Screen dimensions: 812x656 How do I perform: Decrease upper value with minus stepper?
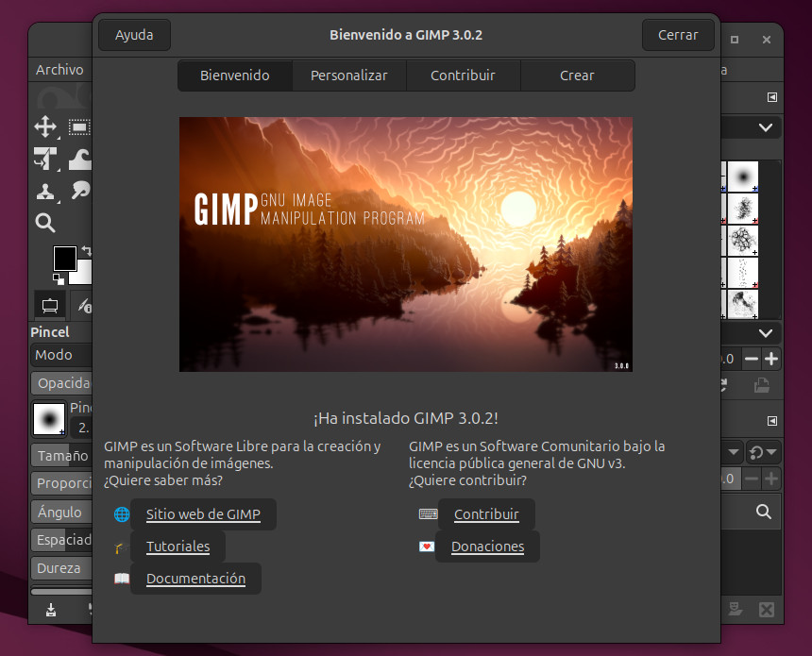coord(752,359)
